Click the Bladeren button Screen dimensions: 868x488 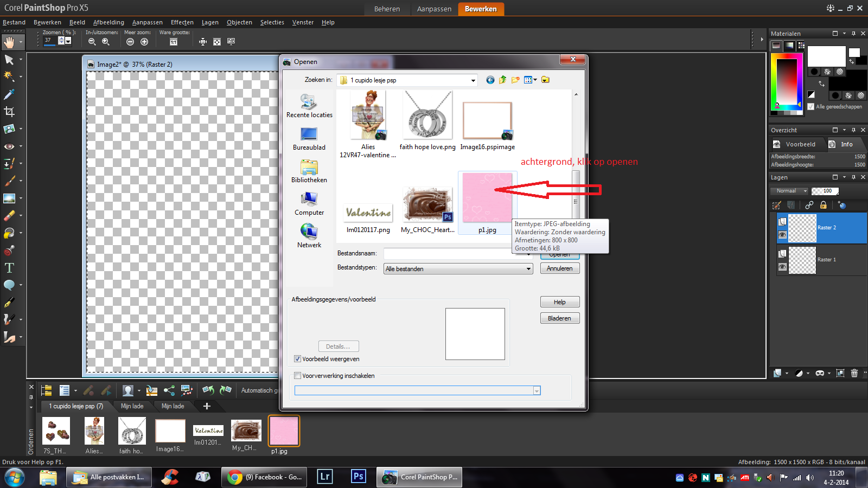pyautogui.click(x=560, y=318)
